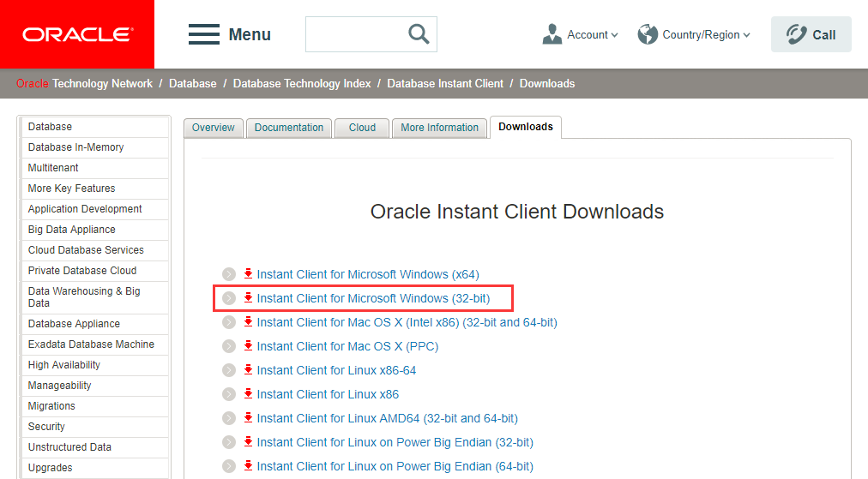
Task: Click the Call button label
Action: 823,35
